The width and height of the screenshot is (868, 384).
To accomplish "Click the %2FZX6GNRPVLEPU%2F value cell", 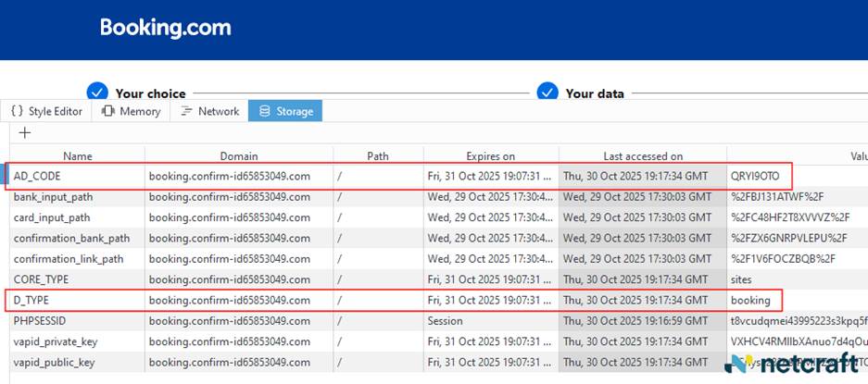I will pyautogui.click(x=789, y=239).
